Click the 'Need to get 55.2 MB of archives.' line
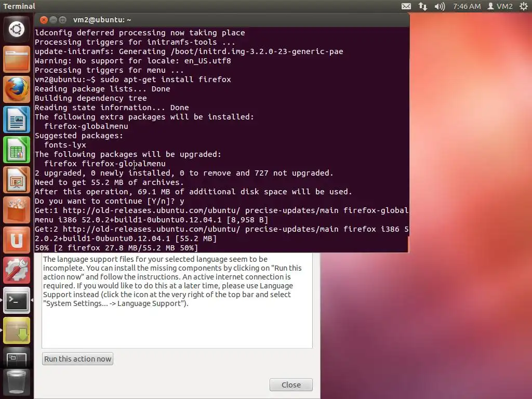The image size is (532, 399). click(x=109, y=182)
